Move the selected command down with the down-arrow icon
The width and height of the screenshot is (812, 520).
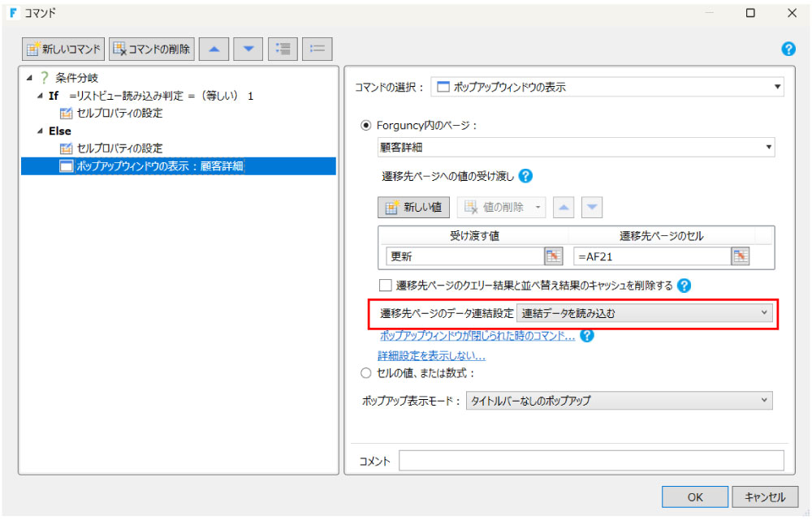[x=248, y=49]
